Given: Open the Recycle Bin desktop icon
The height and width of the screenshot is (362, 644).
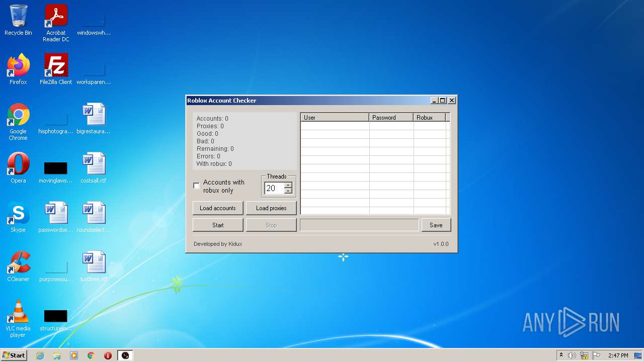Looking at the screenshot, I should pyautogui.click(x=18, y=20).
